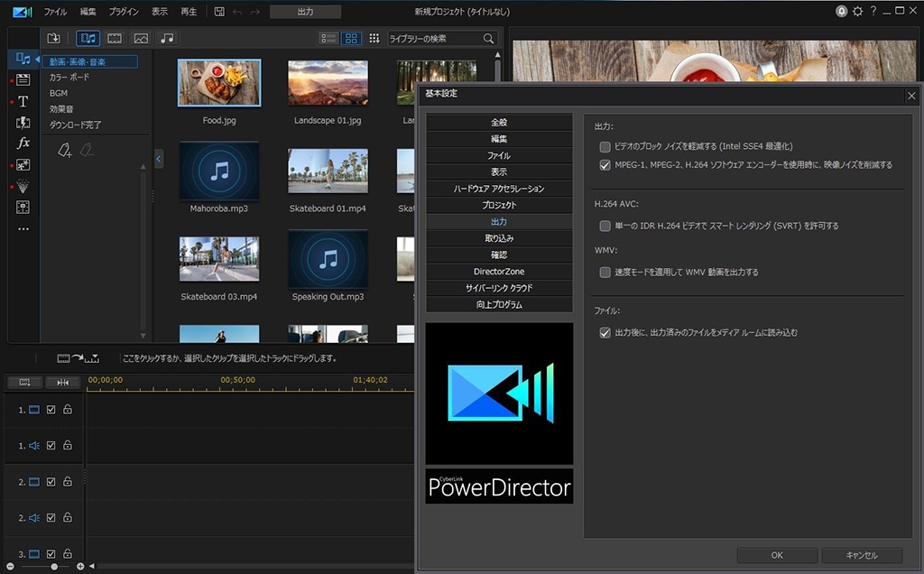
Task: Cancel the 基本設定 dialog
Action: coord(862,555)
